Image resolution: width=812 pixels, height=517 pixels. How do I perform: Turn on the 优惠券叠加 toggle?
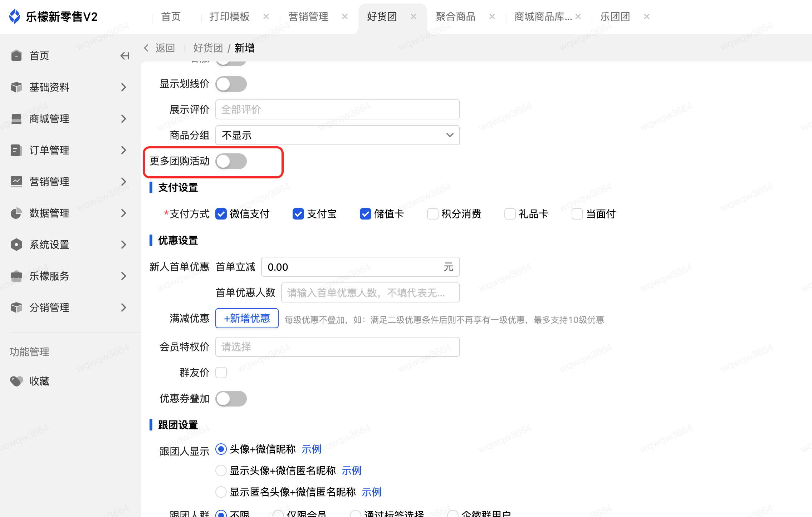[231, 399]
